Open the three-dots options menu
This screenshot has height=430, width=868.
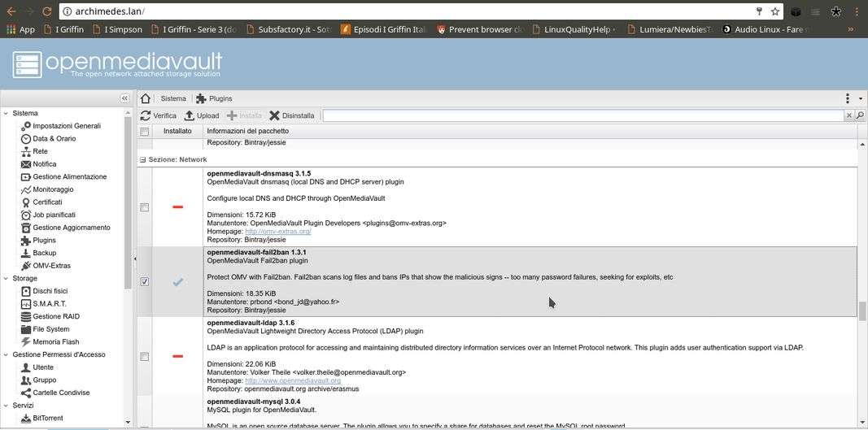[848, 98]
